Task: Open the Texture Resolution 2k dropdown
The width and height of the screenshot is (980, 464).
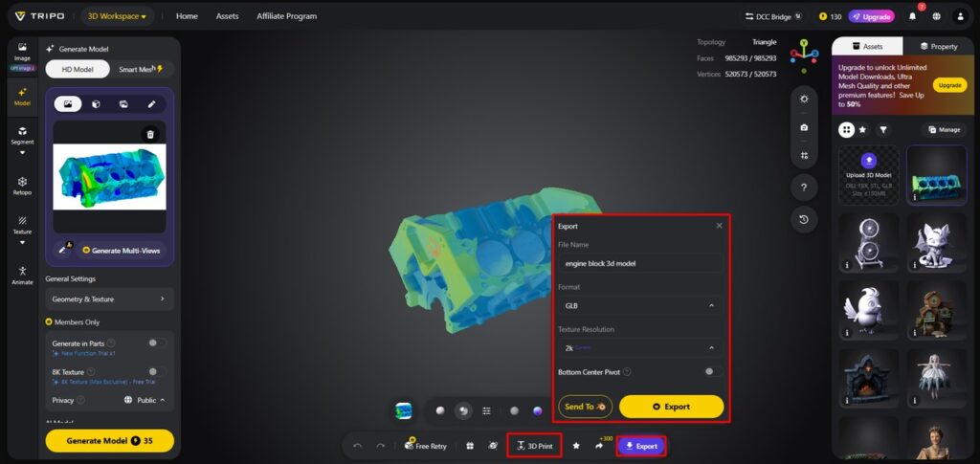Action: tap(640, 348)
